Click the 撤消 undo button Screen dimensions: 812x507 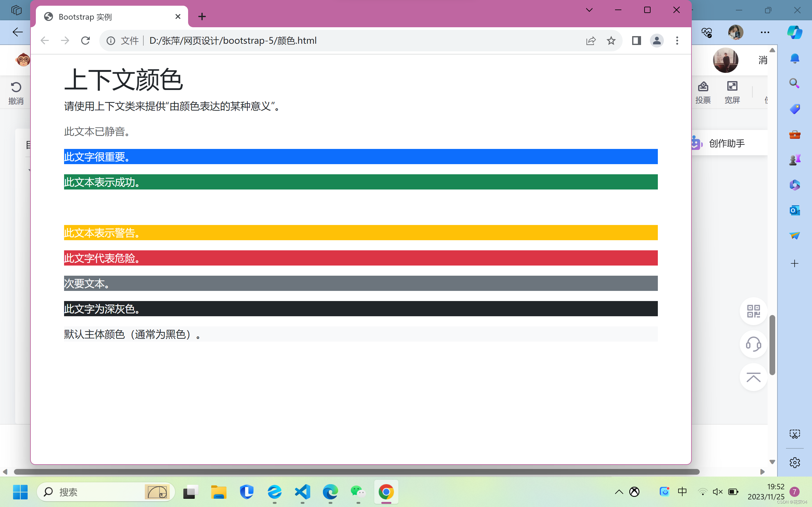(16, 93)
